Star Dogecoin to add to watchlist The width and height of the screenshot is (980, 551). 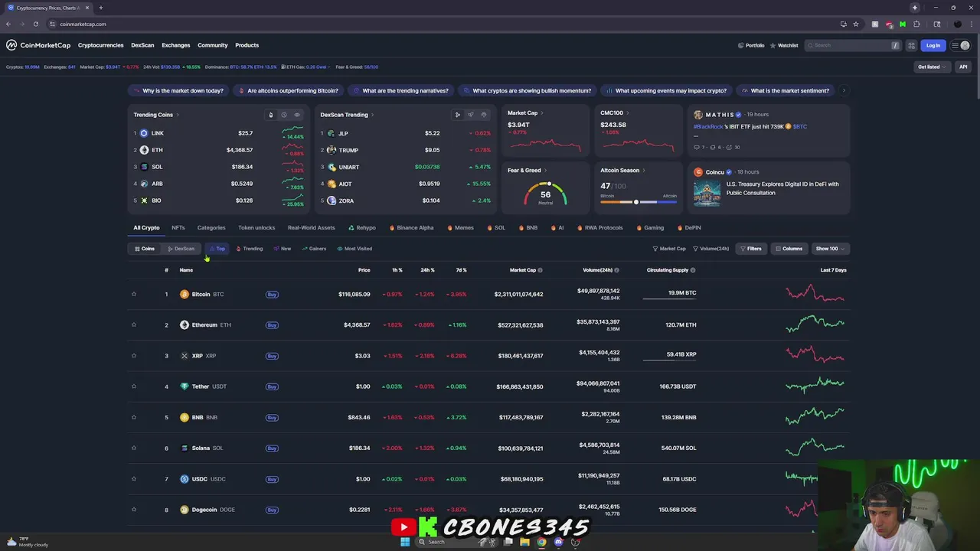(134, 510)
